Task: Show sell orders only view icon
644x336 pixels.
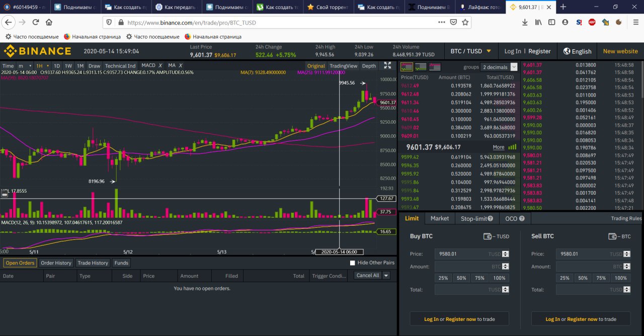Action: click(x=435, y=67)
